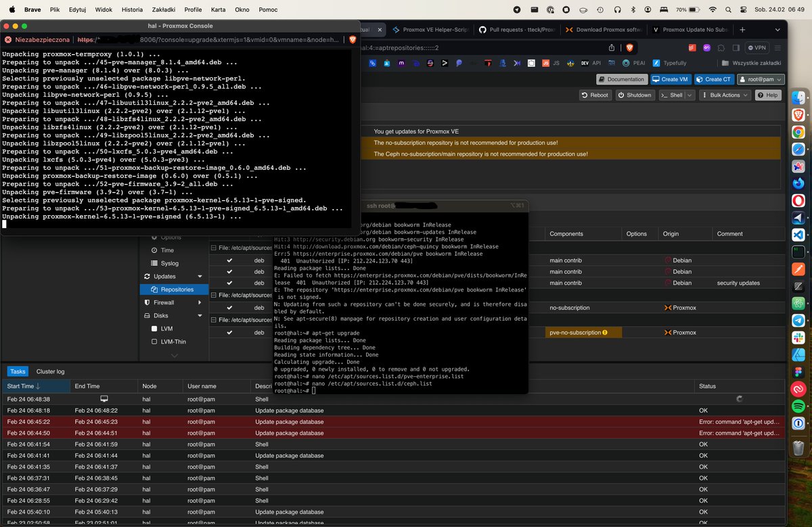Open the Proxmox Update No Subscription tab
Image resolution: width=812 pixels, height=527 pixels.
(x=691, y=30)
